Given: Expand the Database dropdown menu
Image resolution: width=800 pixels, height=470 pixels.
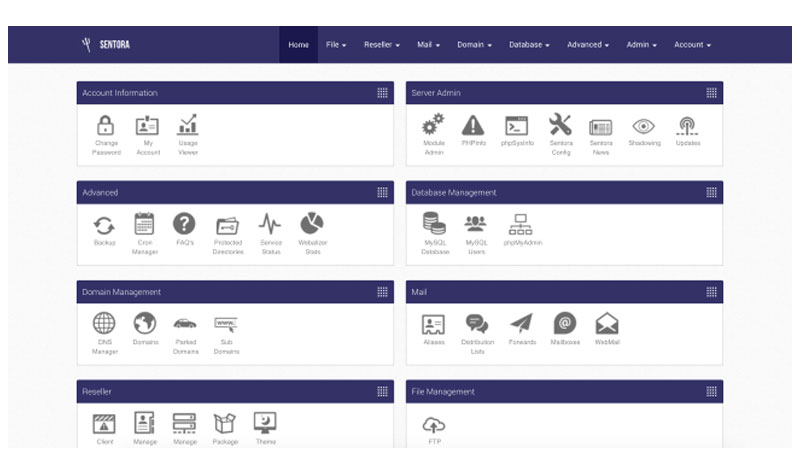Looking at the screenshot, I should click(x=529, y=45).
